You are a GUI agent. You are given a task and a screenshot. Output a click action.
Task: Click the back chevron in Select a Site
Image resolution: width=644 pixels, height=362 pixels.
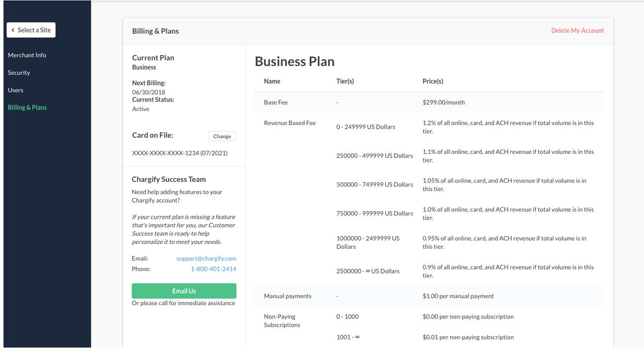click(13, 30)
